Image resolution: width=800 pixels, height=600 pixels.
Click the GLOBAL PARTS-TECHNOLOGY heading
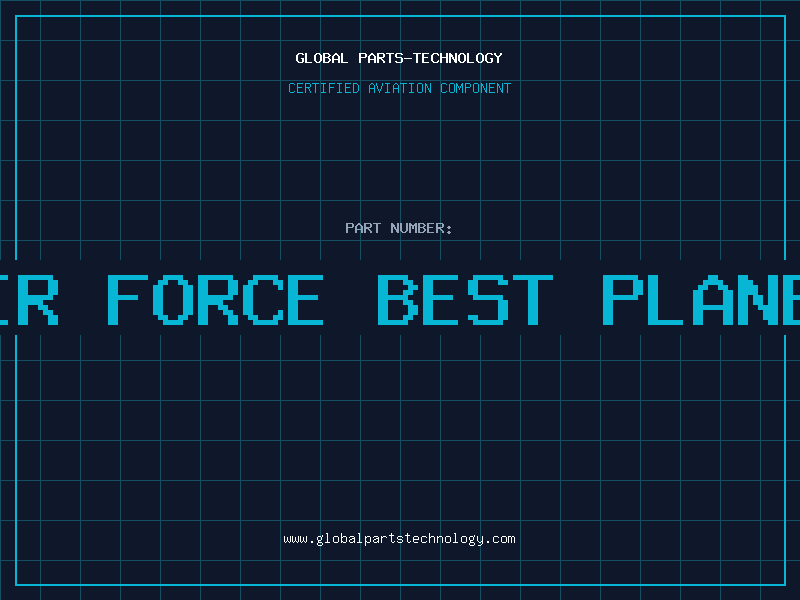tap(399, 58)
